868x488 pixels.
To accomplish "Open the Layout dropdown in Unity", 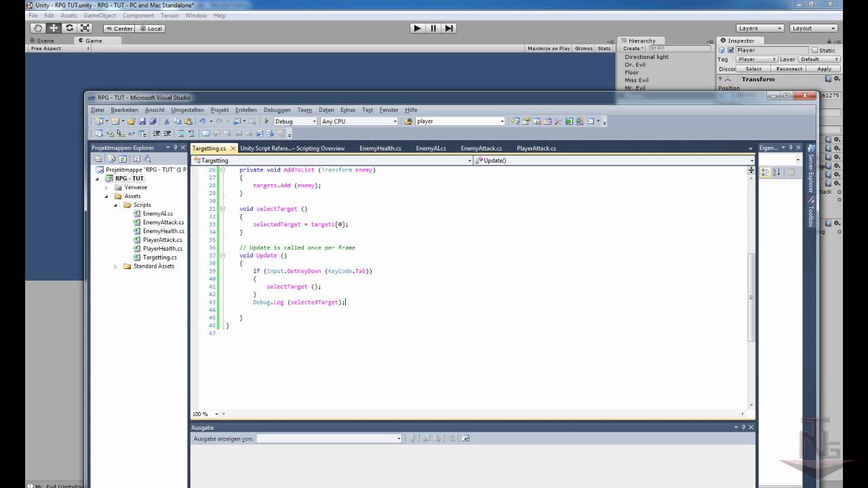I will pos(813,28).
